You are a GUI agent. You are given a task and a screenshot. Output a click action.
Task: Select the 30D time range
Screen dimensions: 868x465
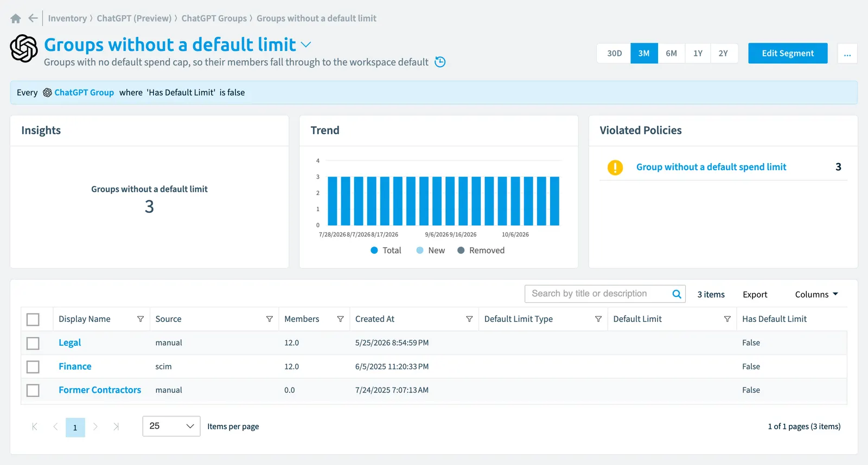(x=614, y=54)
